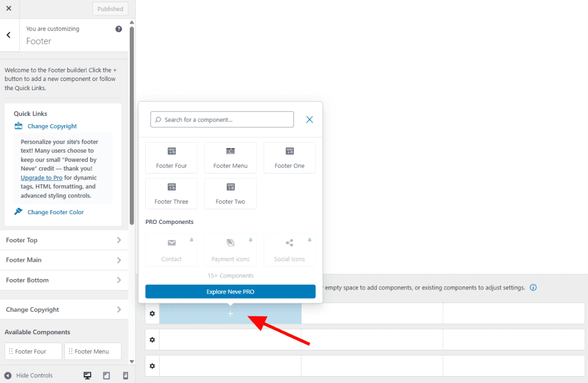Pick the Footer One component

[x=289, y=157]
